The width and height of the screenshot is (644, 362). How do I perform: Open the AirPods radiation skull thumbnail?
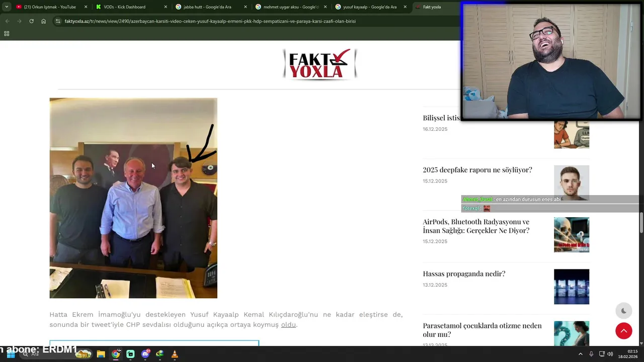[x=572, y=235]
